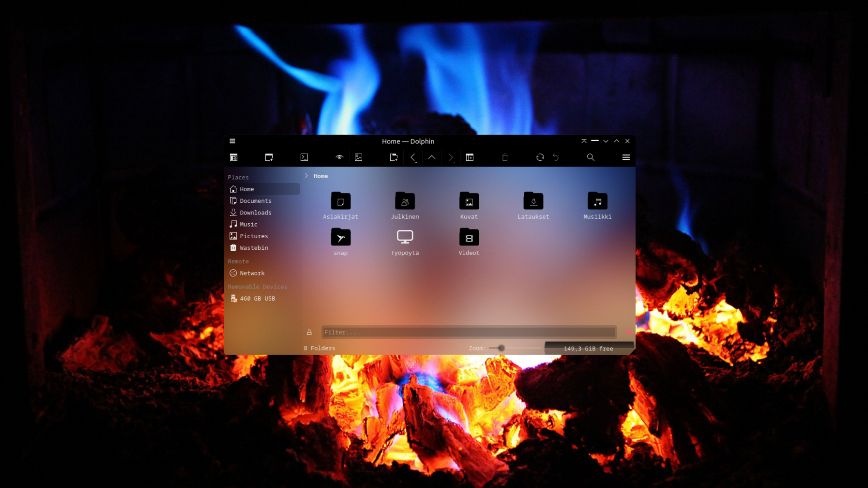Click the Places section header

pyautogui.click(x=238, y=177)
